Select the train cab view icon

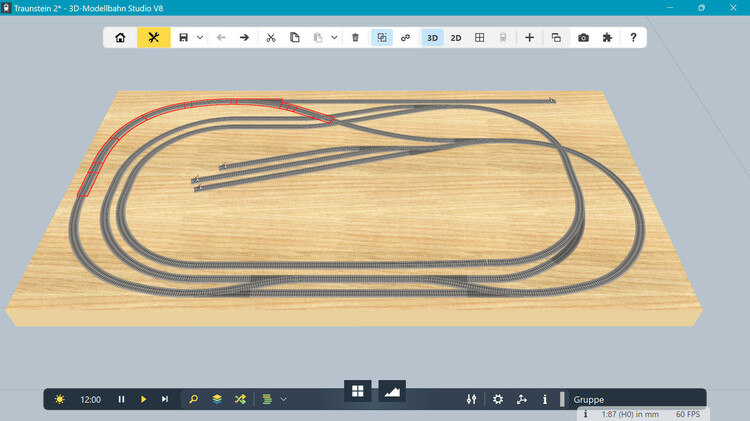(503, 37)
